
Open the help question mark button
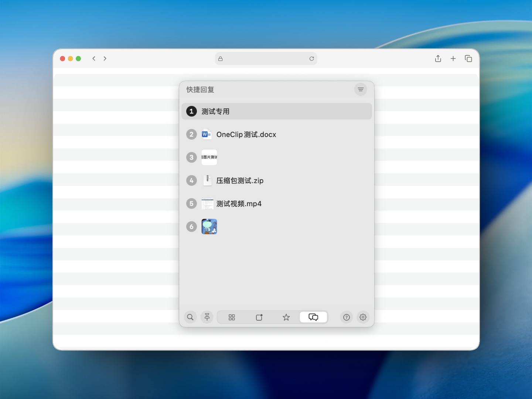click(347, 317)
